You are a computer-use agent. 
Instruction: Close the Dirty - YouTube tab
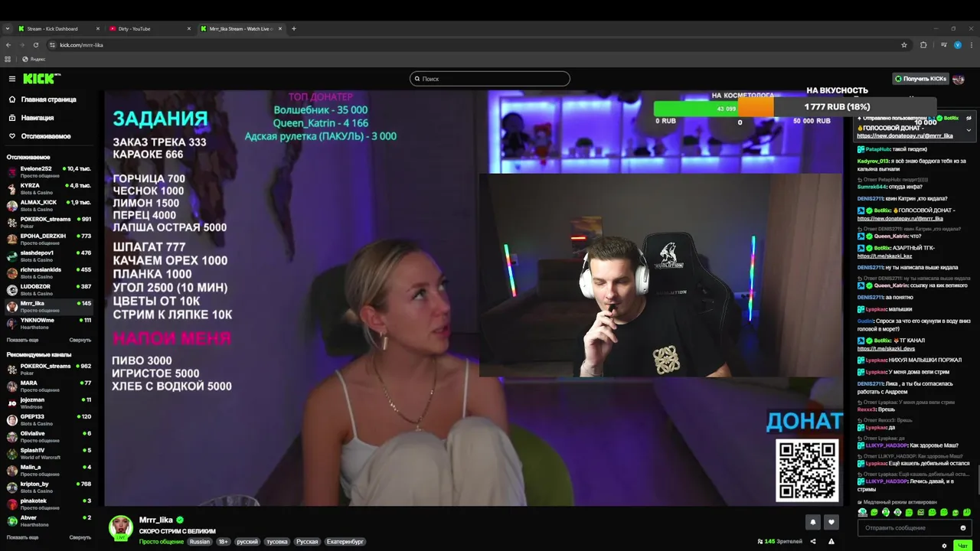point(189,29)
